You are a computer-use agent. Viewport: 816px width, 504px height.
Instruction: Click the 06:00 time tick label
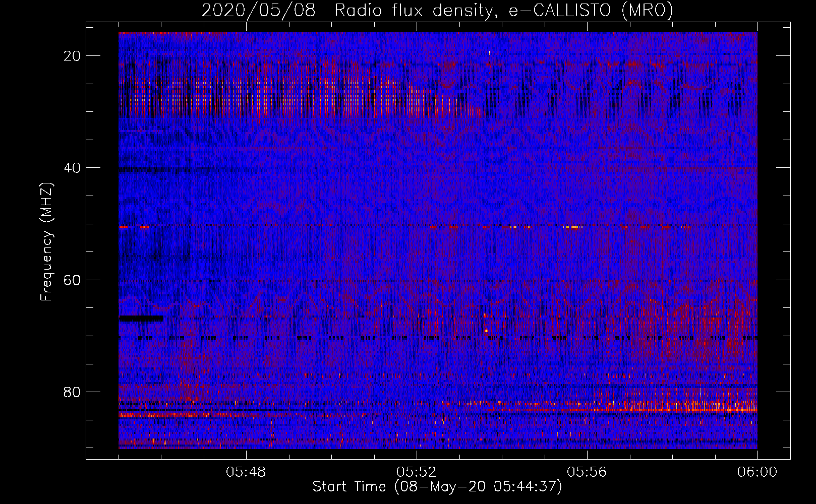tap(757, 473)
